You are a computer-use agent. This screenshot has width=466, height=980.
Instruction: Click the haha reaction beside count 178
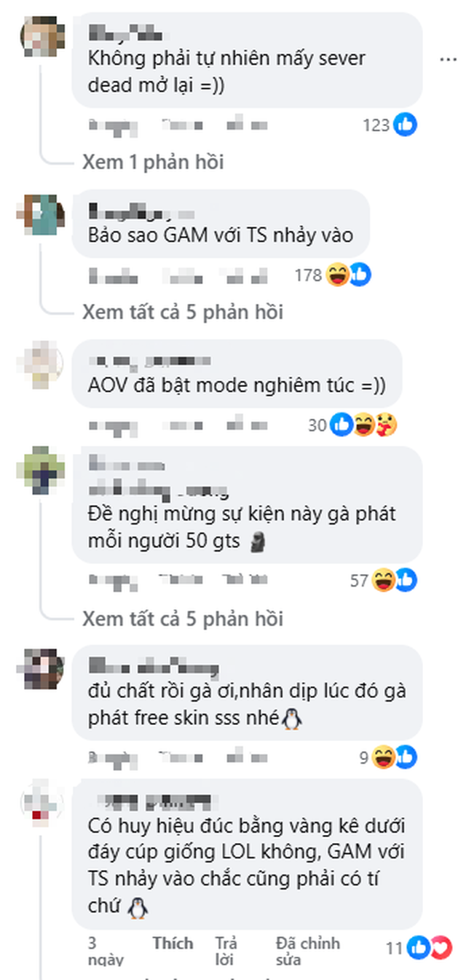point(338,275)
